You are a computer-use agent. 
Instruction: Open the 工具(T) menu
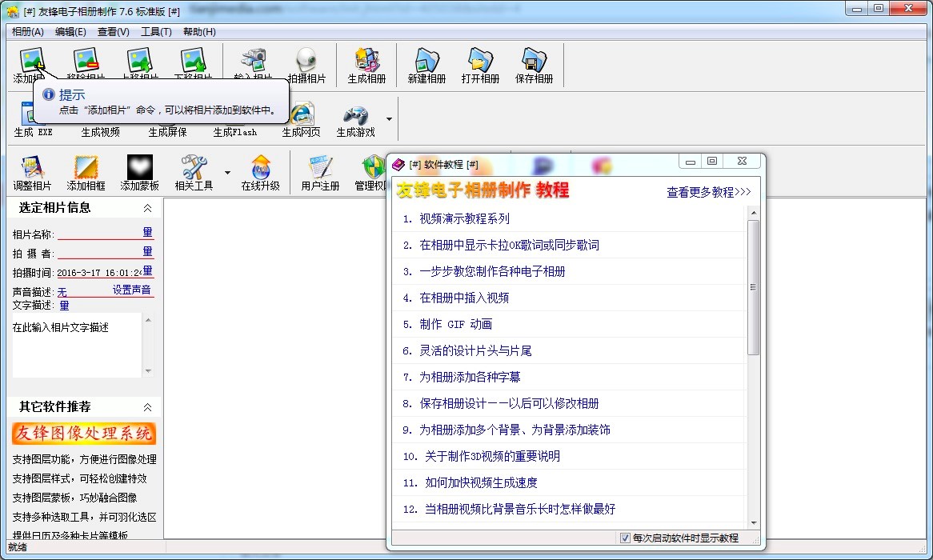tap(156, 31)
